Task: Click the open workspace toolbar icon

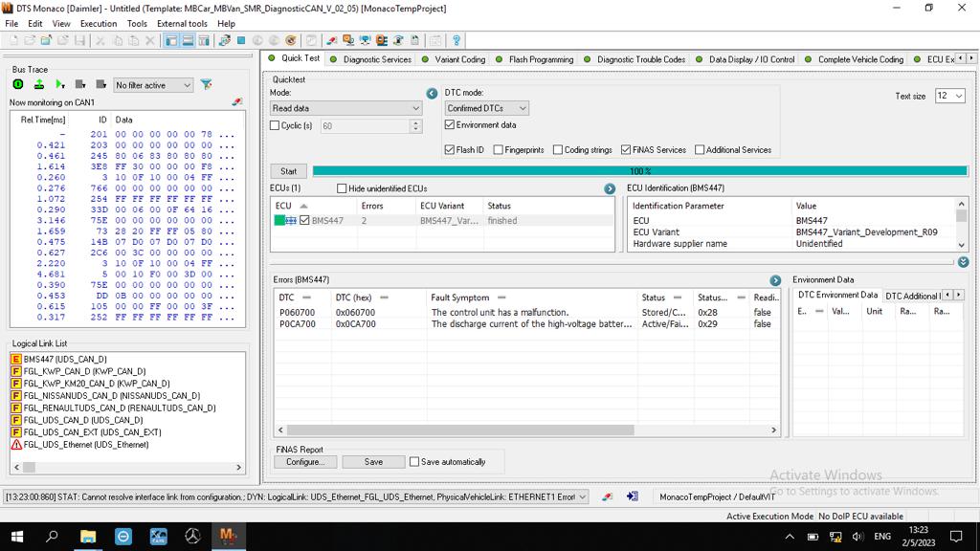Action: (46, 40)
